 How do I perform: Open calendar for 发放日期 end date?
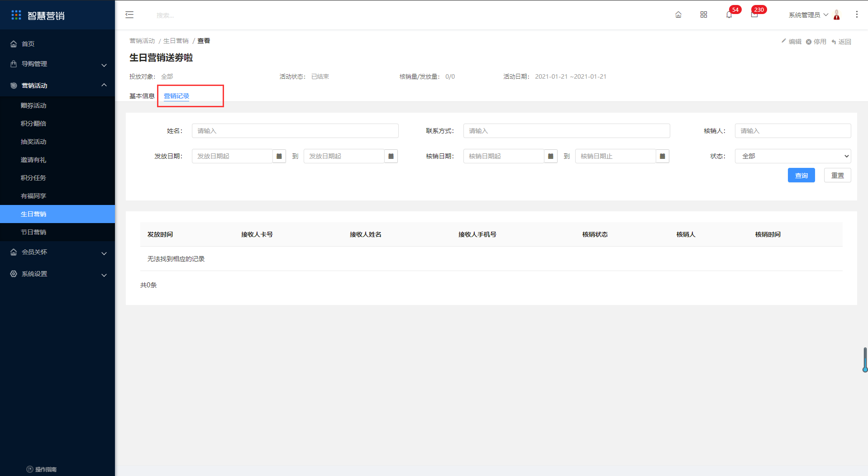click(x=391, y=156)
